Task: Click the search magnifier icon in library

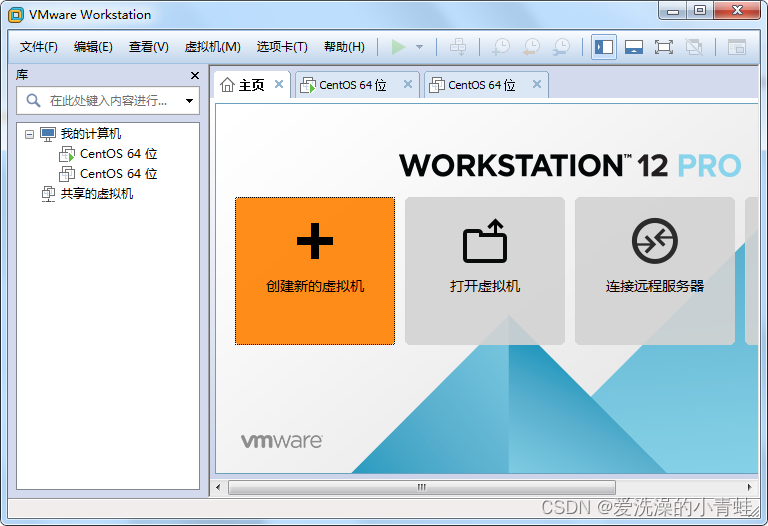Action: pyautogui.click(x=33, y=100)
